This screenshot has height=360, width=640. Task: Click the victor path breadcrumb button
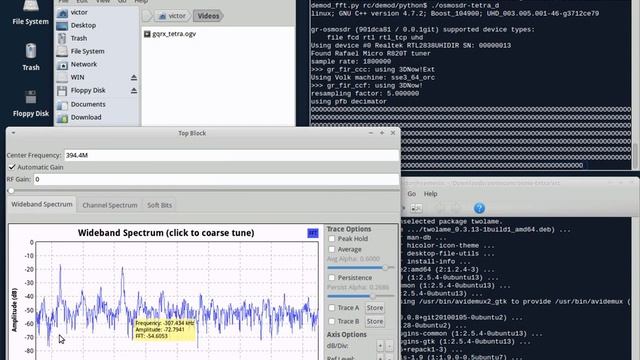172,16
